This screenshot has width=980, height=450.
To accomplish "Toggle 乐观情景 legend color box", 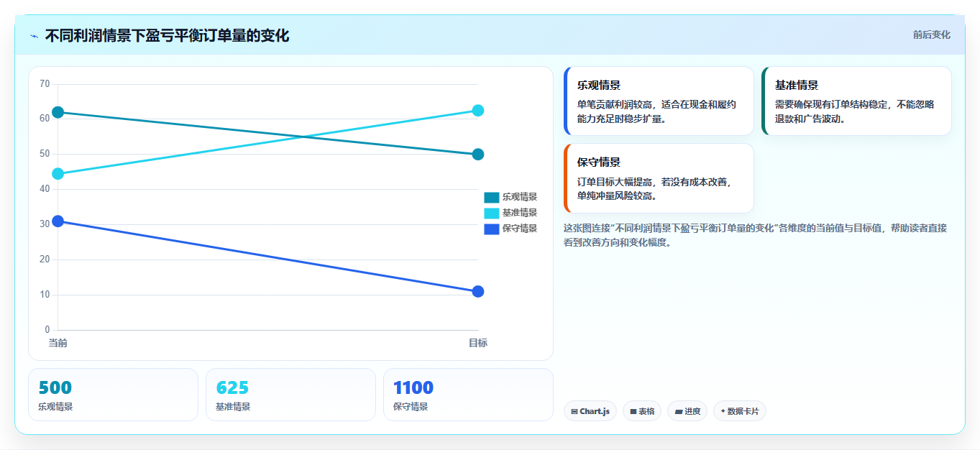I will 492,197.
